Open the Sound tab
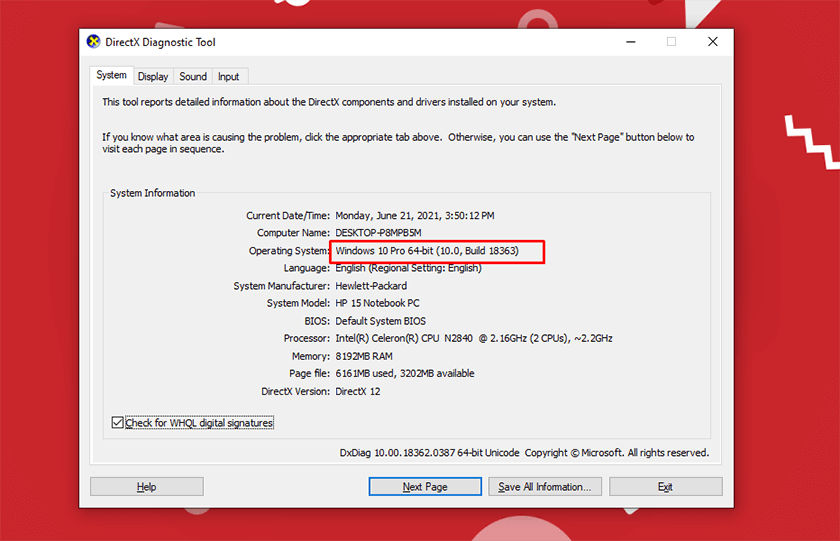Viewport: 840px width, 541px height. 193,77
